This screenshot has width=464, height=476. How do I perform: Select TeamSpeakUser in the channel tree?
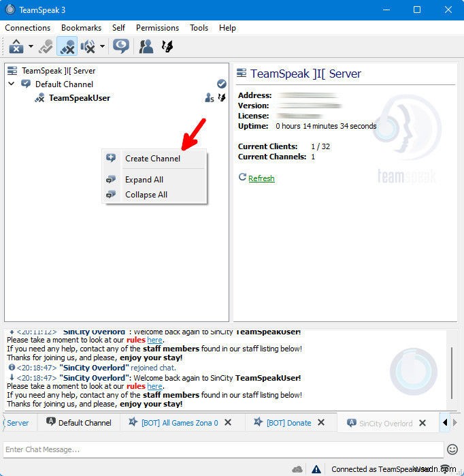(x=80, y=98)
